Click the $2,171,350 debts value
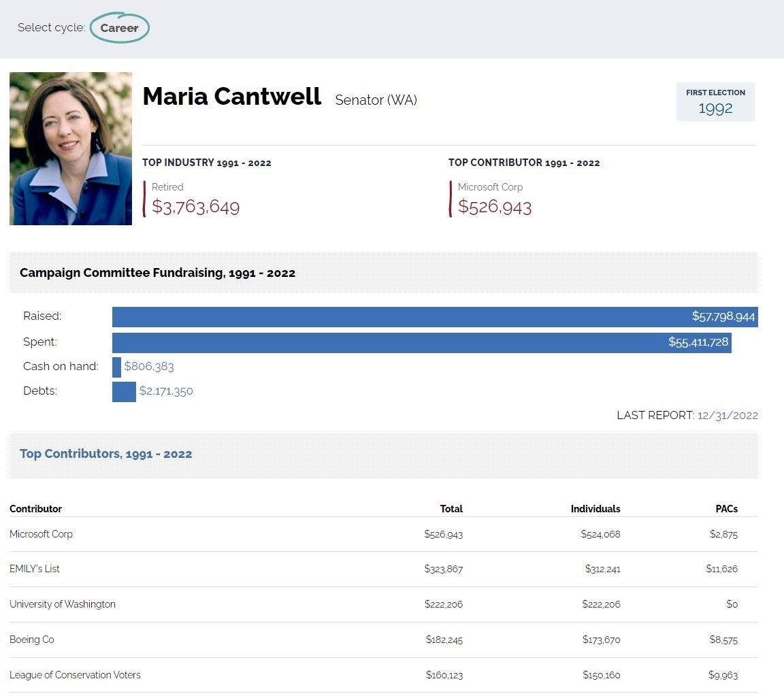Viewport: 784px width, 694px height. pos(166,391)
